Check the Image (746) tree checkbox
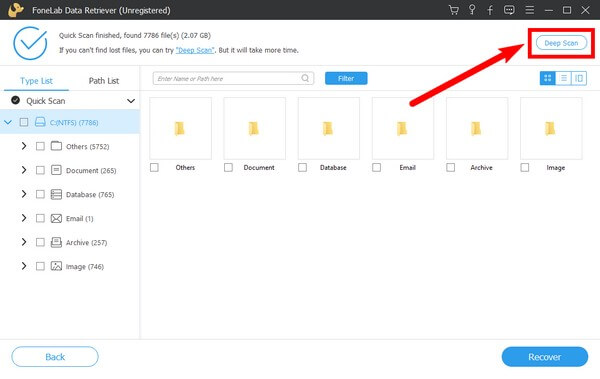Viewport: 600px width, 379px height. click(40, 266)
